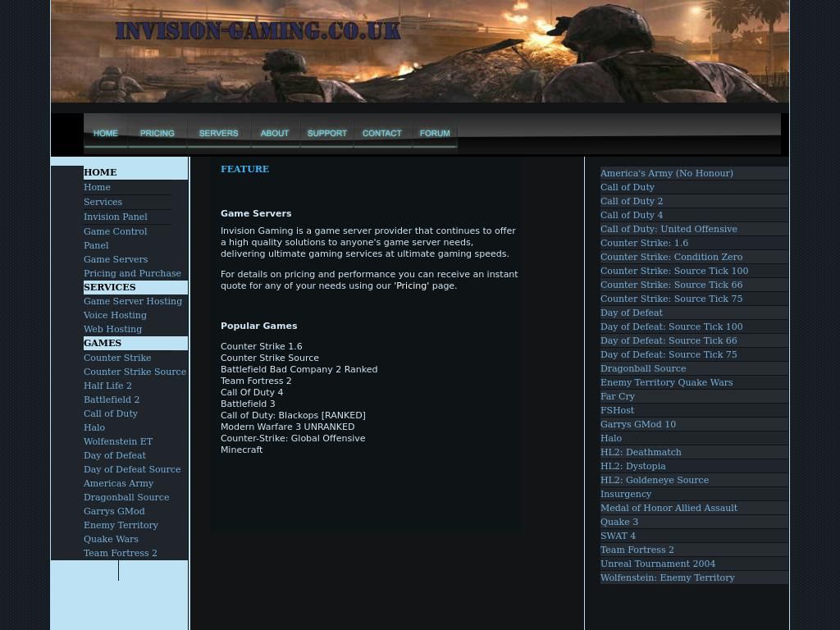This screenshot has height=630, width=840.
Task: Open Call of Duty: United Offensive
Action: [694, 229]
